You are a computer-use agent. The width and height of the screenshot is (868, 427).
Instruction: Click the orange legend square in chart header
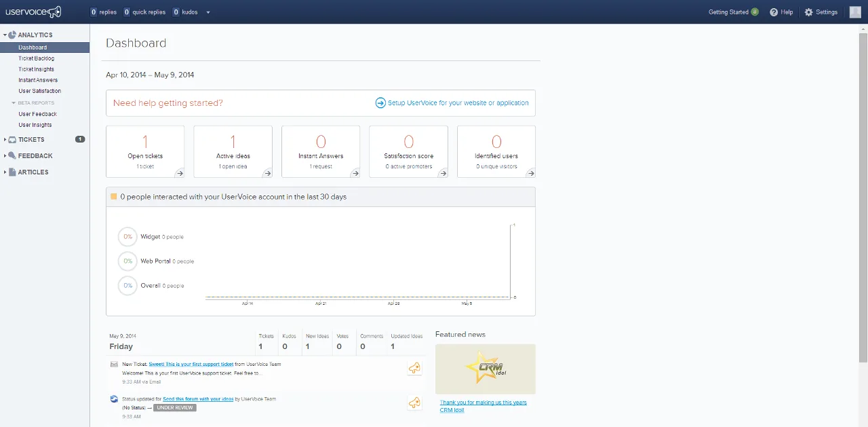[114, 197]
